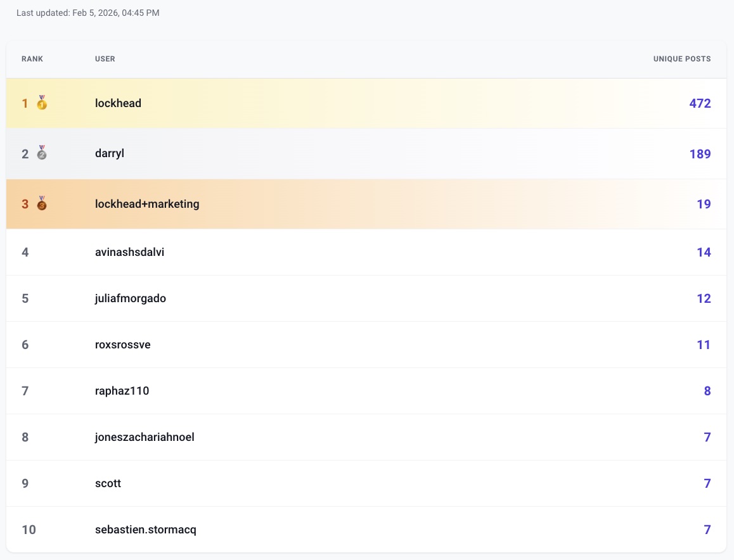Click the silver medal icon for rank 2
The width and height of the screenshot is (734, 560).
(x=42, y=153)
